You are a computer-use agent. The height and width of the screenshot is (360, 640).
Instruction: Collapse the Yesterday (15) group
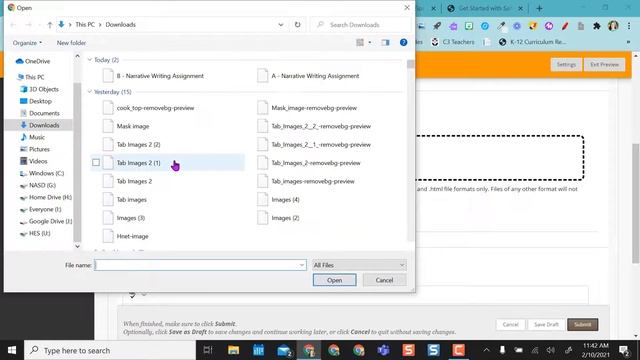point(90,92)
